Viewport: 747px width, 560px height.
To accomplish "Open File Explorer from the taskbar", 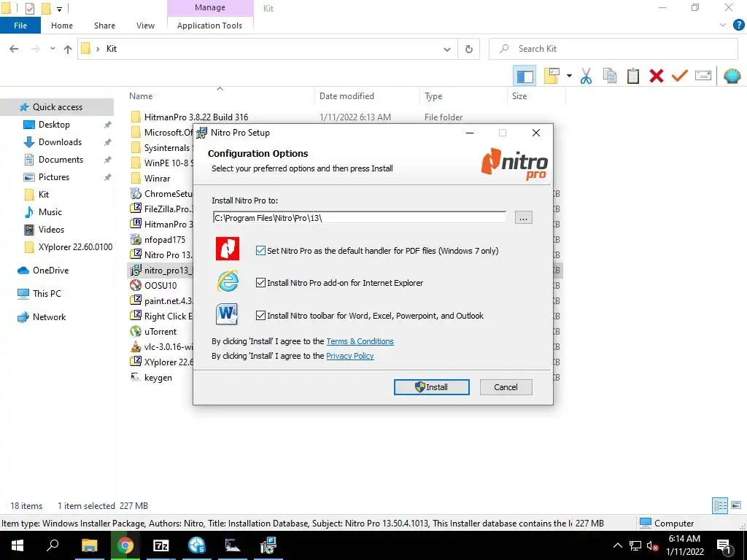I will point(89,545).
